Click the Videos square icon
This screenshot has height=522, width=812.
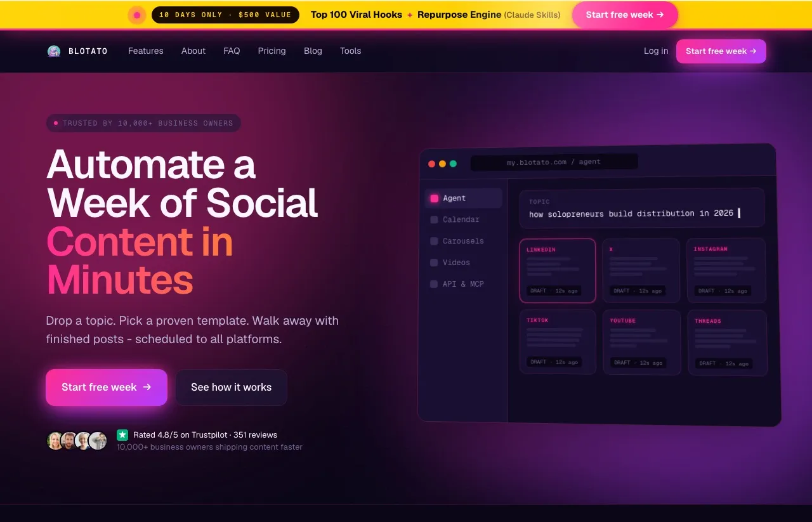point(435,263)
